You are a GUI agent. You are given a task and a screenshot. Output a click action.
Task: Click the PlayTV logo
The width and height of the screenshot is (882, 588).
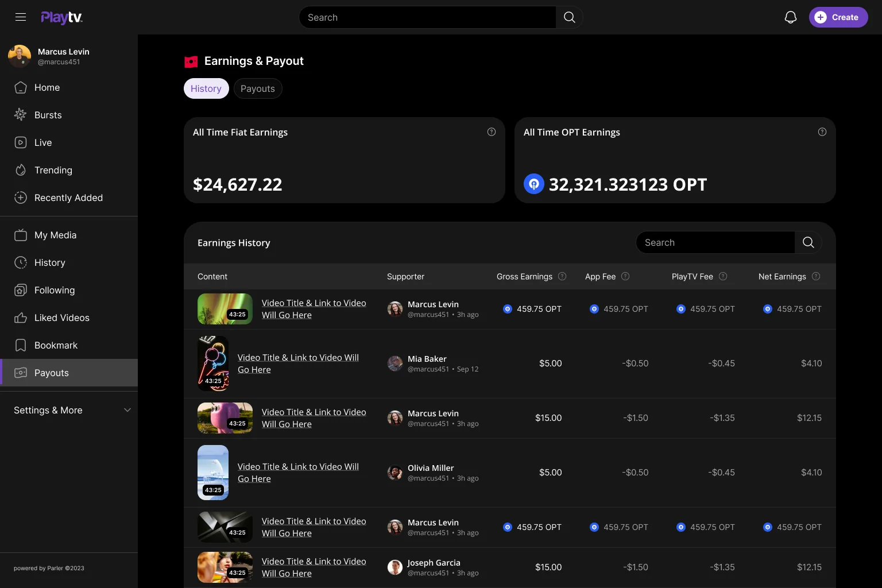coord(61,17)
